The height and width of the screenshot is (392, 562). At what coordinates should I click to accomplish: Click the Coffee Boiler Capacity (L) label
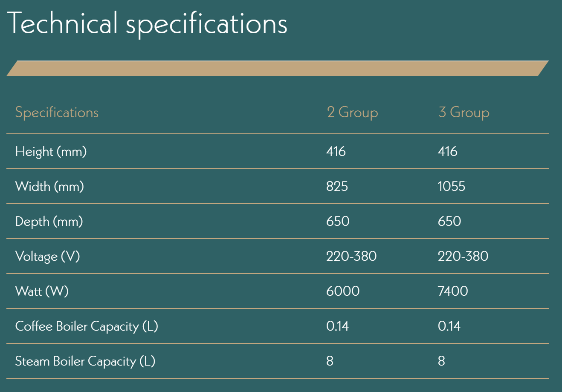click(87, 326)
